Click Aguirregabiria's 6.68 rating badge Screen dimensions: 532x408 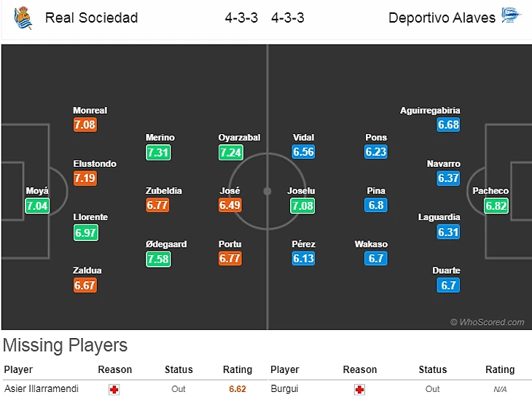[x=449, y=125]
